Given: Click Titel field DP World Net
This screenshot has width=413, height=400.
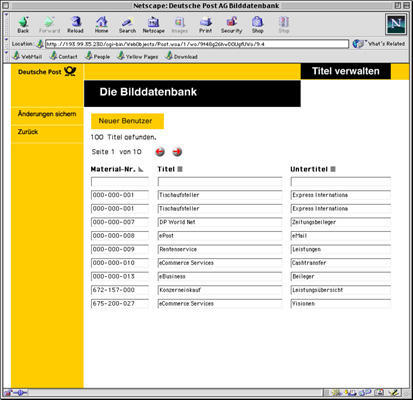Looking at the screenshot, I should (x=220, y=222).
